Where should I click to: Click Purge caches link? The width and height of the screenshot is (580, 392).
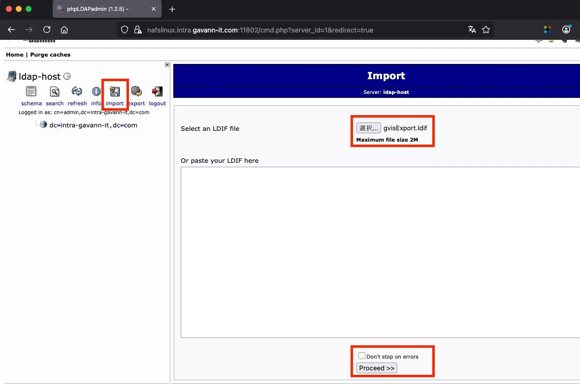coord(50,55)
